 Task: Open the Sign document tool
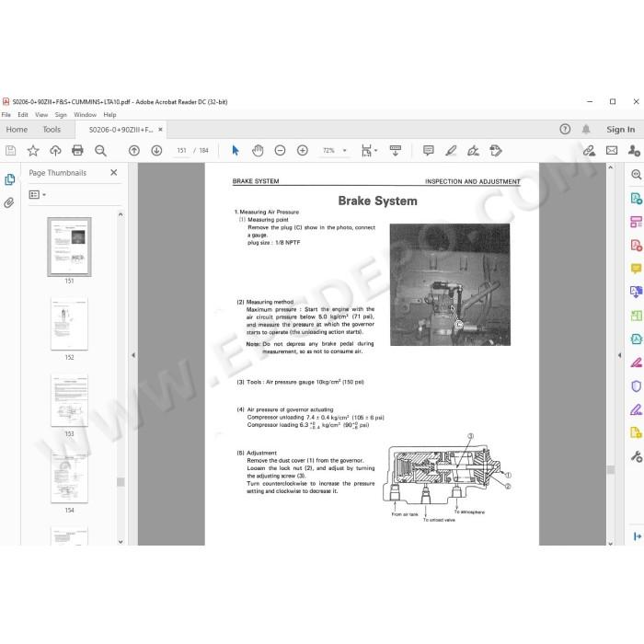tap(473, 151)
